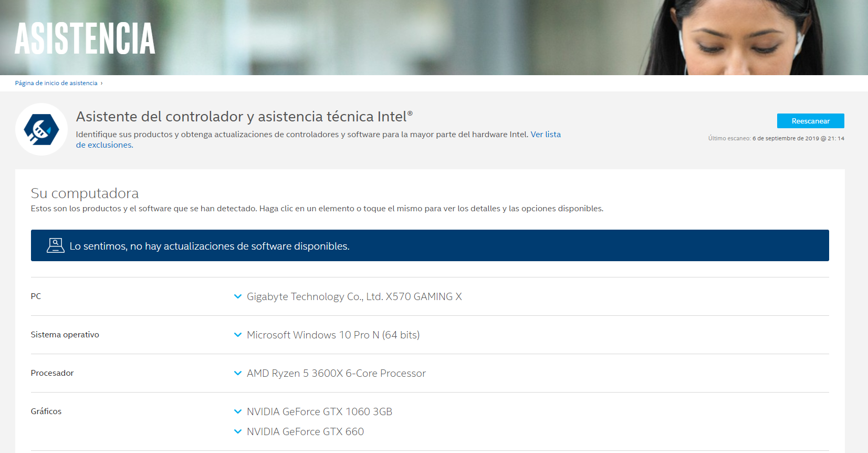Click the 'Último escaneo' timestamp text
This screenshot has width=868, height=453.
(x=776, y=138)
